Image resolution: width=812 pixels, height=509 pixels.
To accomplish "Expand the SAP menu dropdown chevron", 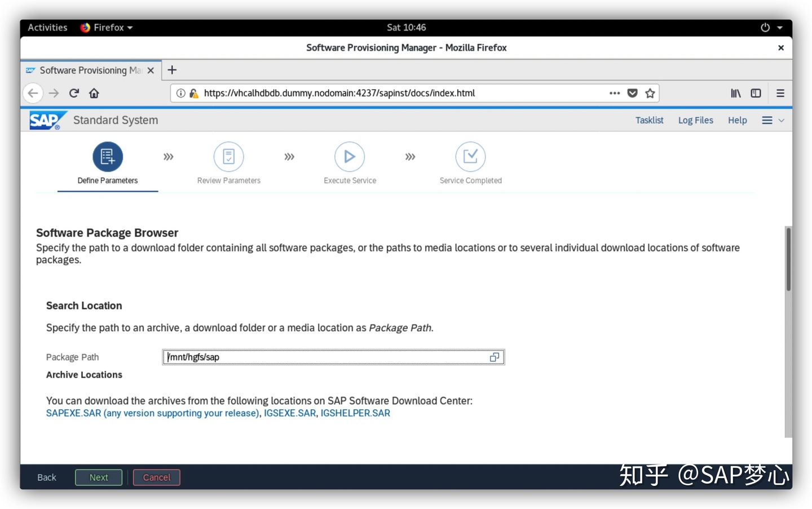I will pos(782,120).
